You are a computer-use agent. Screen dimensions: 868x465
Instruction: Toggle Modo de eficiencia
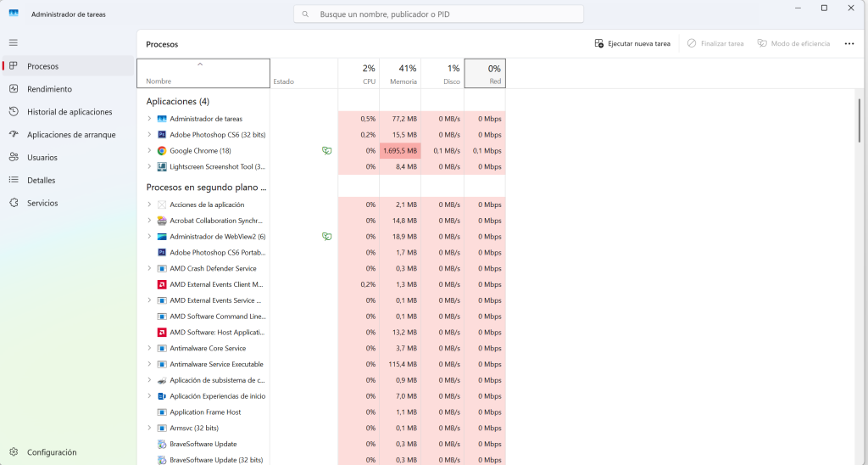pos(793,43)
